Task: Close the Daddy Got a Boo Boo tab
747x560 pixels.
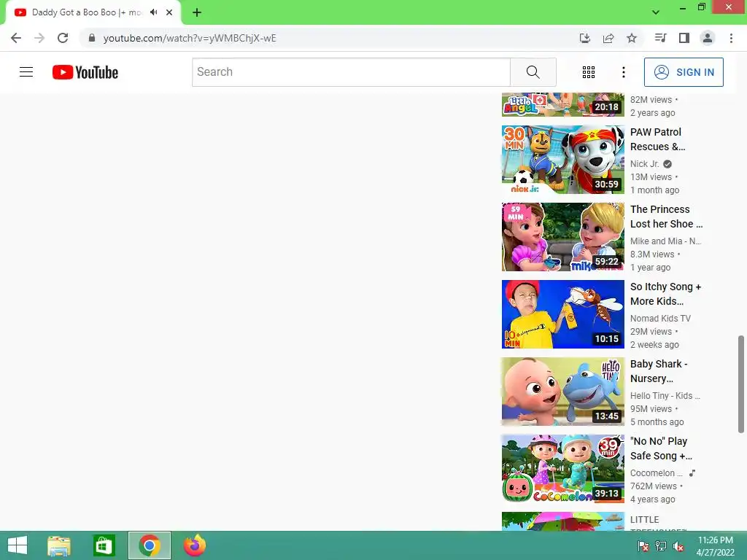Action: click(x=169, y=12)
